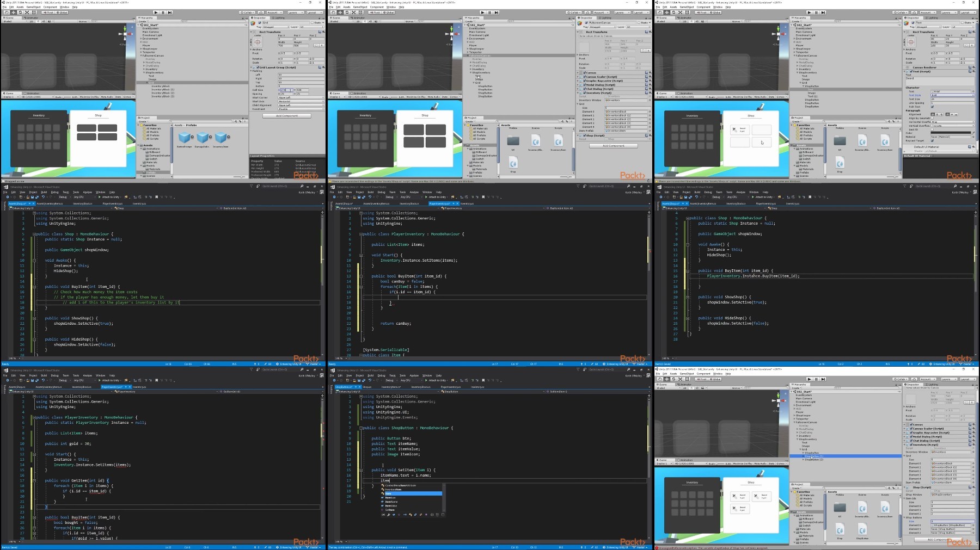Open Analyze menu in ShopButton Visual Studio window

[x=414, y=375]
